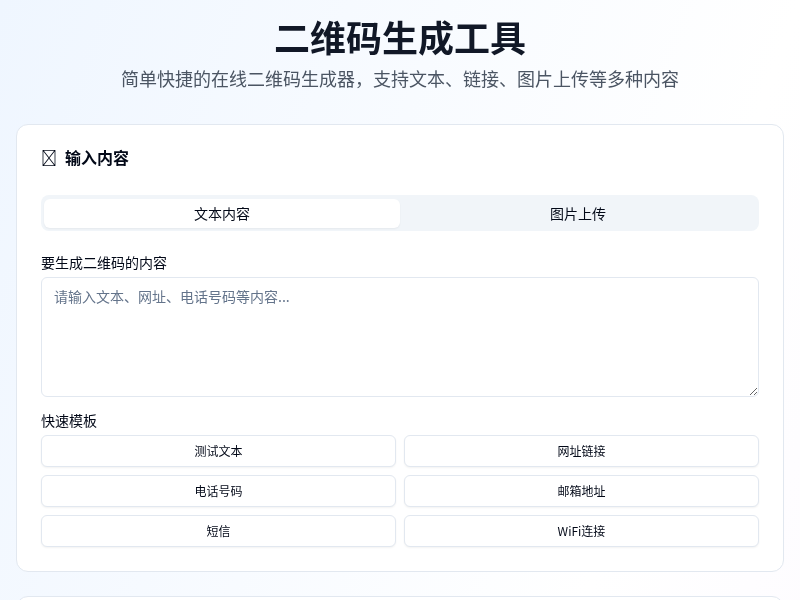Apply the 电话号码 quick template
800x600 pixels.
(x=218, y=491)
